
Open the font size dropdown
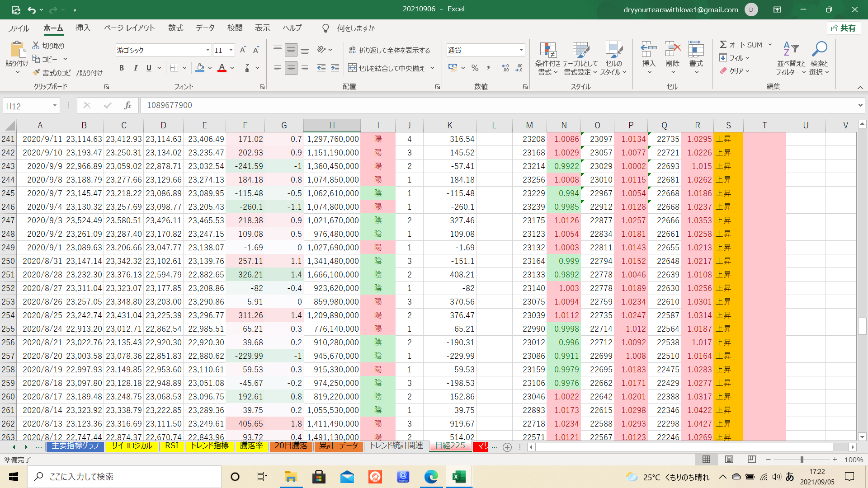(231, 50)
